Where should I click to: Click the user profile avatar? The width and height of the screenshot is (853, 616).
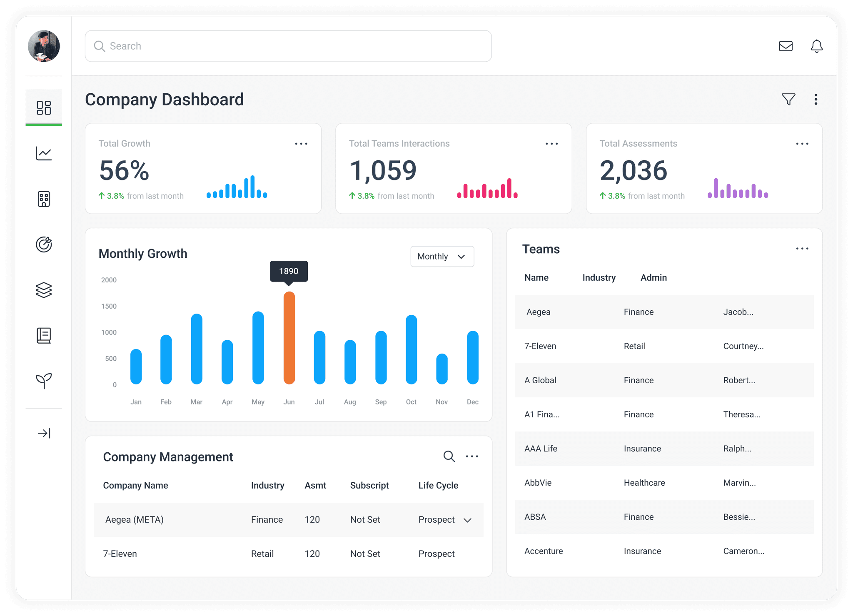point(44,46)
